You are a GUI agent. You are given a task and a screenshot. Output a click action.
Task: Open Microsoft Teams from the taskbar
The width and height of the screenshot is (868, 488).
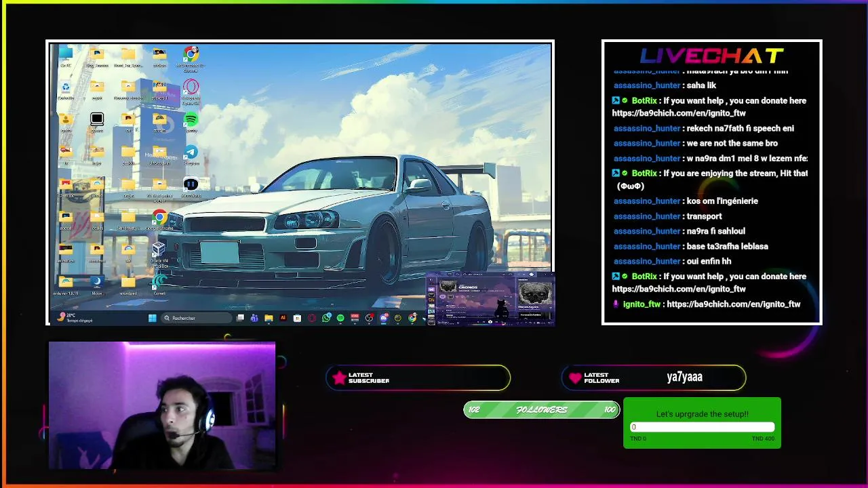click(x=254, y=318)
